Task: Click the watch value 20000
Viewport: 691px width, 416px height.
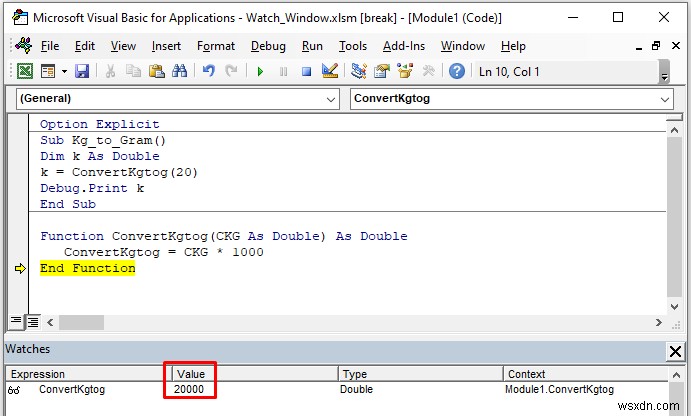Action: point(189,390)
